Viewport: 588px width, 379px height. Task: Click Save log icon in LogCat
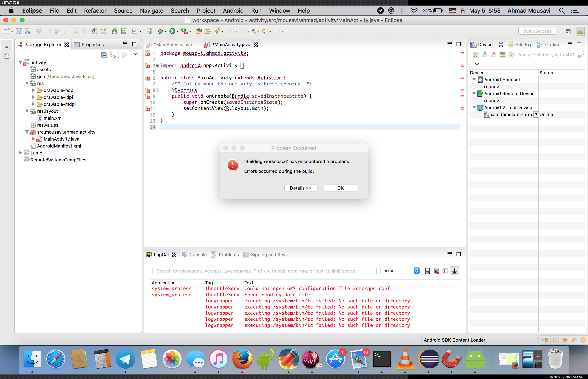[427, 271]
